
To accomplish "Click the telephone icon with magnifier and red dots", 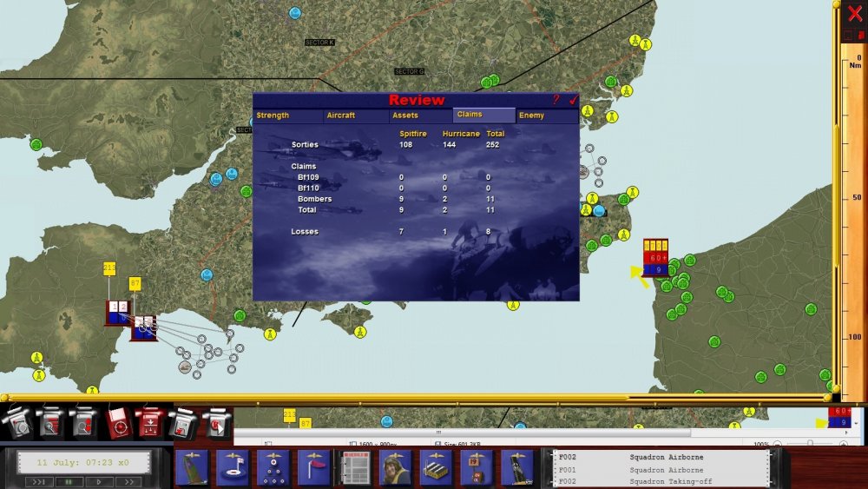I will click(x=83, y=423).
